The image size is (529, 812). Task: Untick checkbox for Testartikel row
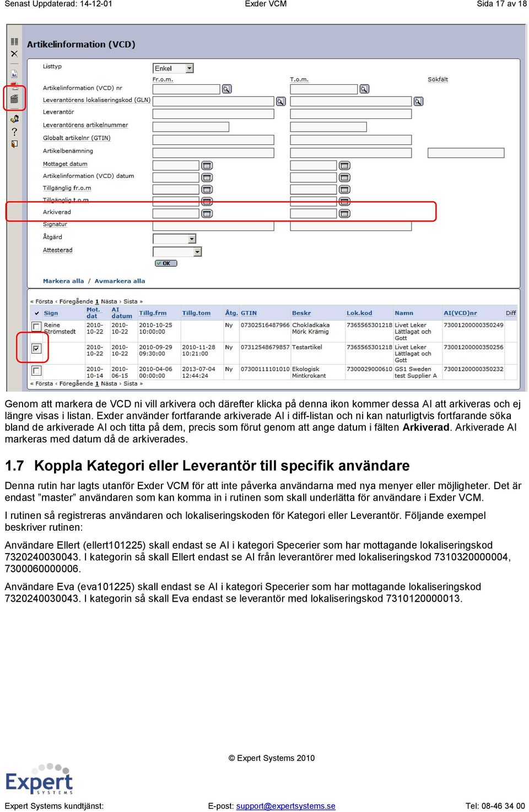click(36, 348)
